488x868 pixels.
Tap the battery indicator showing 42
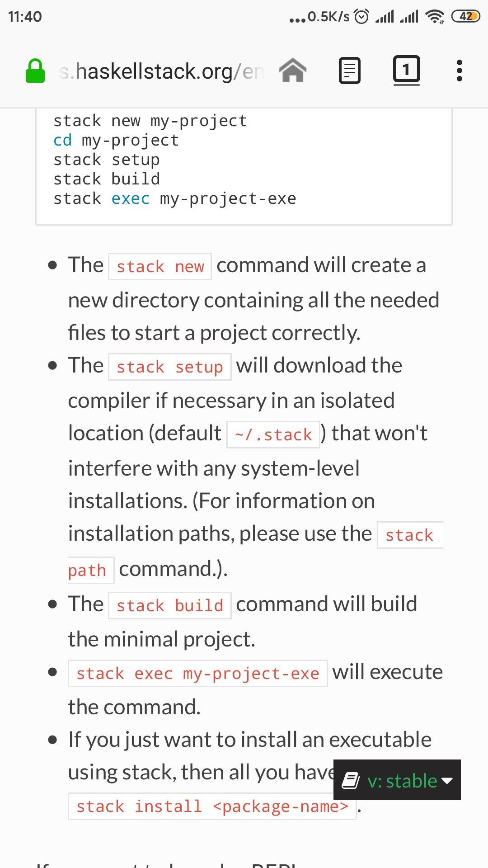tap(466, 17)
